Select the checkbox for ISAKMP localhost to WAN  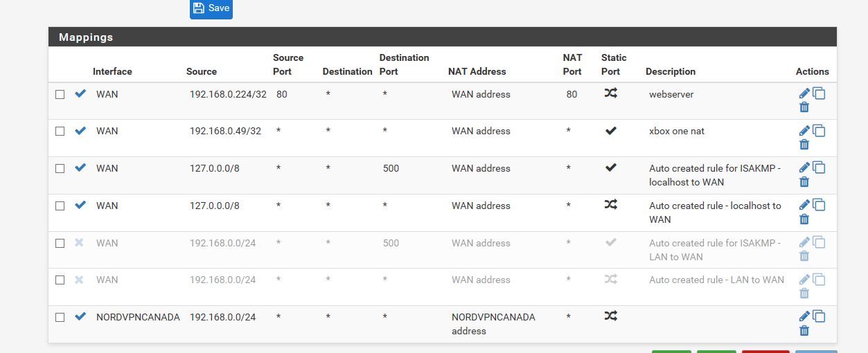point(60,168)
